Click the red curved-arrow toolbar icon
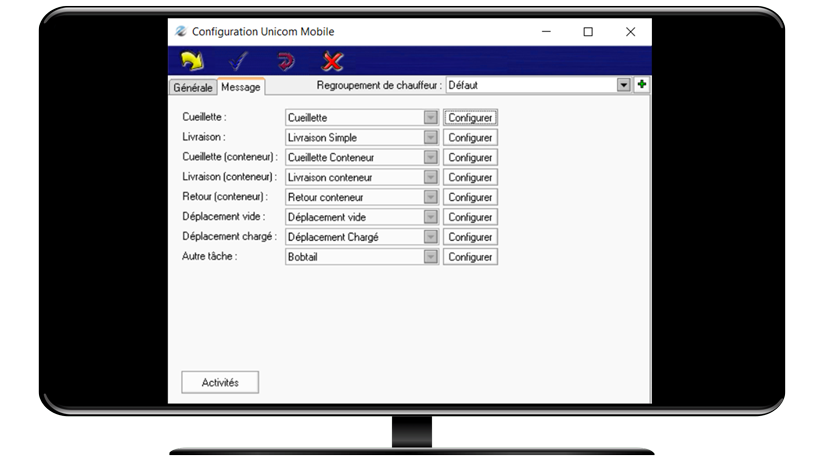The width and height of the screenshot is (827, 465). [x=285, y=62]
